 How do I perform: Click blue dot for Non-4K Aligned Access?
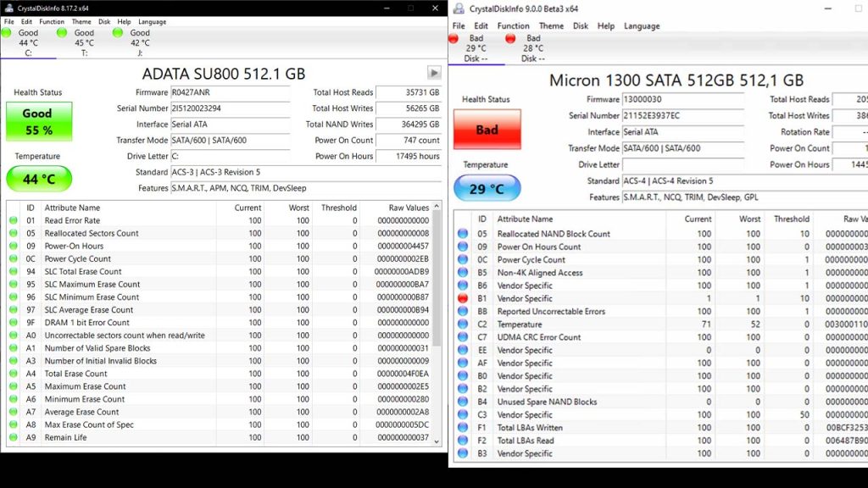coord(463,272)
